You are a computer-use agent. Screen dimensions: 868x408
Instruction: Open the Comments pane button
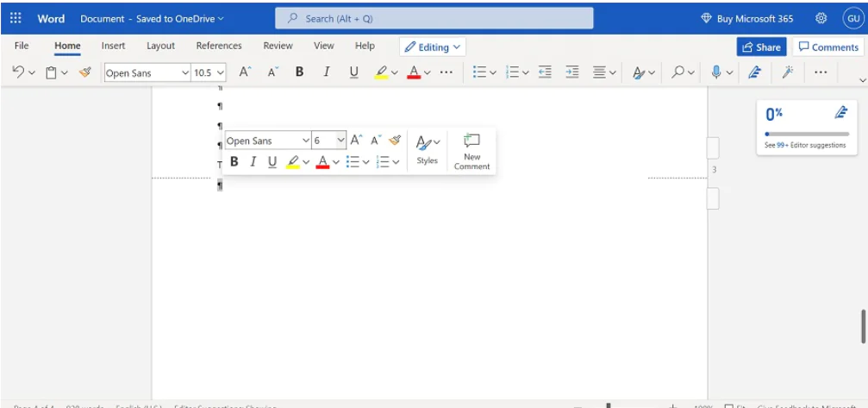click(x=828, y=47)
